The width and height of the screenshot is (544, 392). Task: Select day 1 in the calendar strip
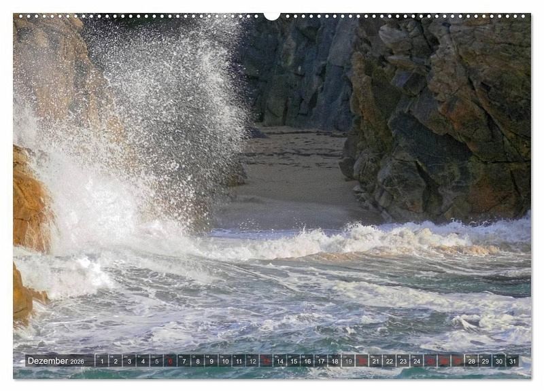coord(101,361)
